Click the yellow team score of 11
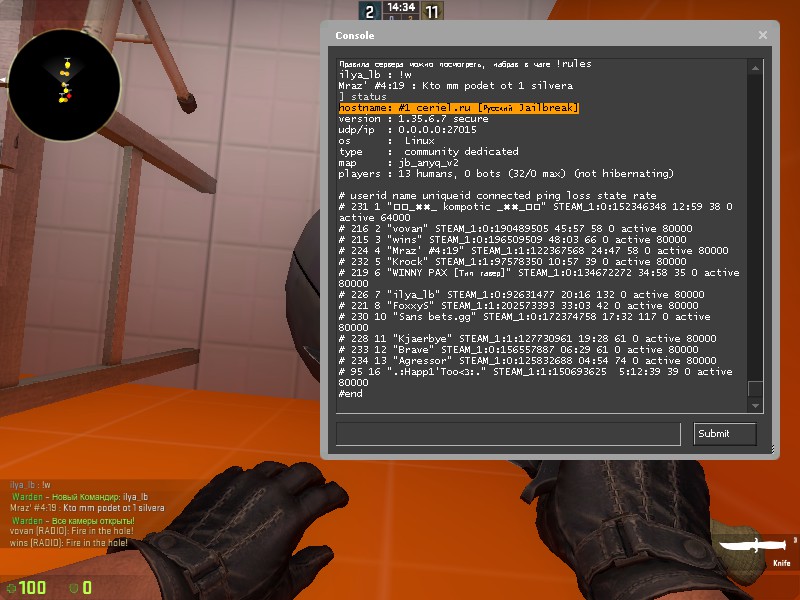The width and height of the screenshot is (800, 600). click(x=432, y=12)
